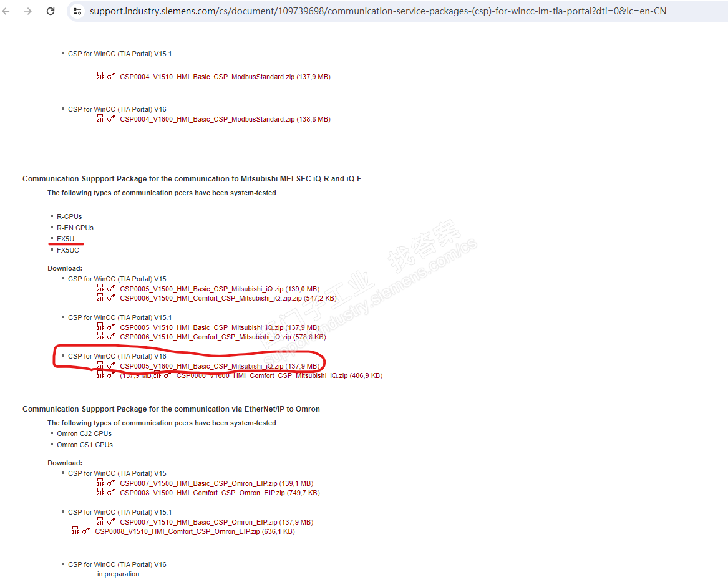Download CSP0007_V1510_HMI_Basic_CSP_Omron_EIP.zip

216,522
